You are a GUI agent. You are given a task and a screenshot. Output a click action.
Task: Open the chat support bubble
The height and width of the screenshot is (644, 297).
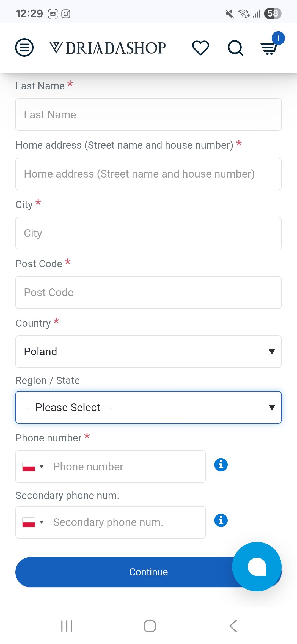[257, 567]
